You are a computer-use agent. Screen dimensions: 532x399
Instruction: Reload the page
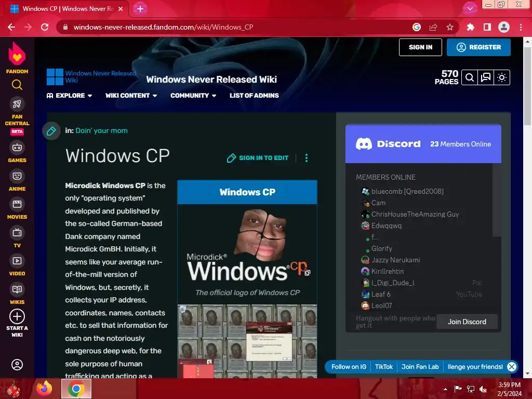(45, 27)
